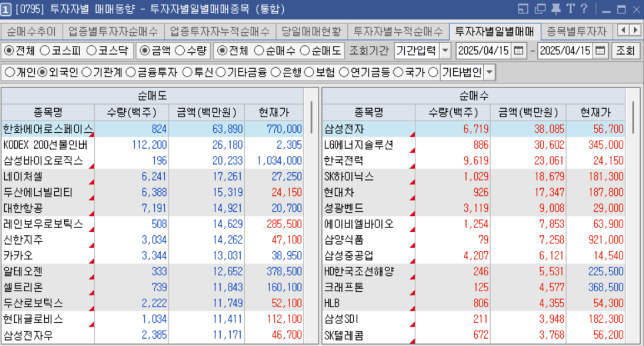Expand the 기타법인 dropdown list

[489, 73]
